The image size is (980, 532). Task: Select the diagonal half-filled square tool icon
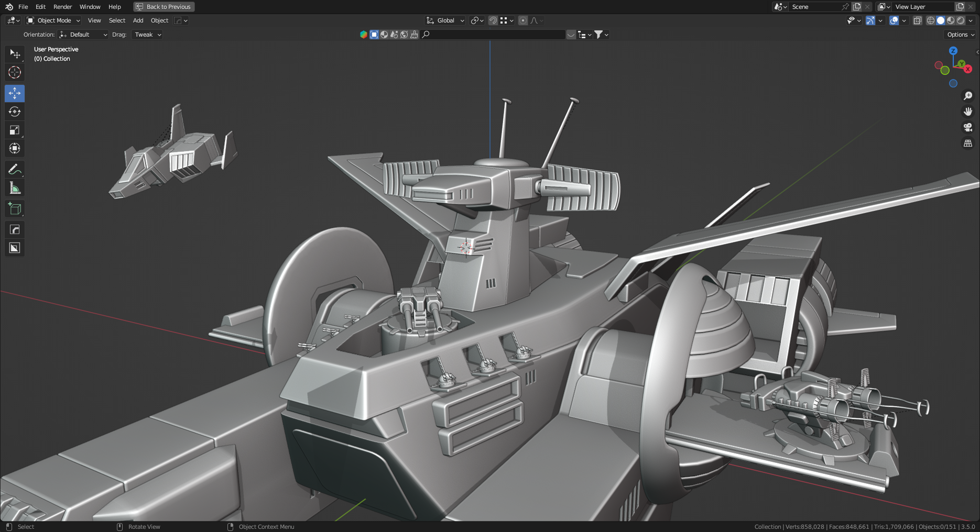pos(15,248)
